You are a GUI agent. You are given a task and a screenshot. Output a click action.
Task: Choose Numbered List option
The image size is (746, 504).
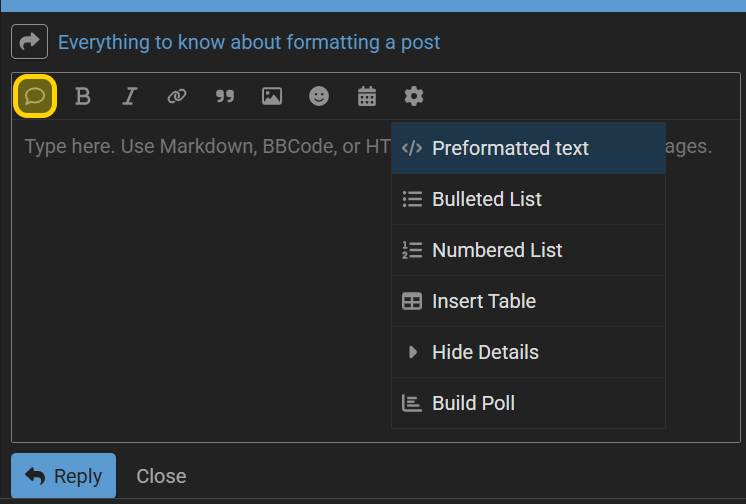click(528, 250)
